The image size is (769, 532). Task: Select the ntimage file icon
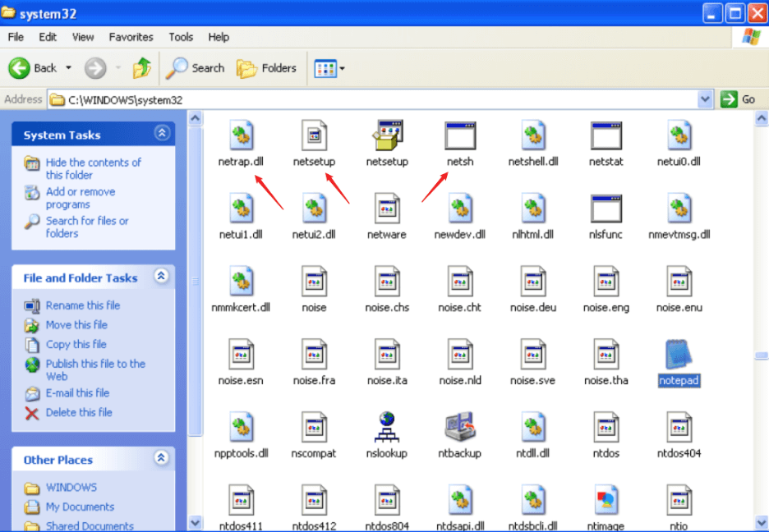[x=606, y=500]
